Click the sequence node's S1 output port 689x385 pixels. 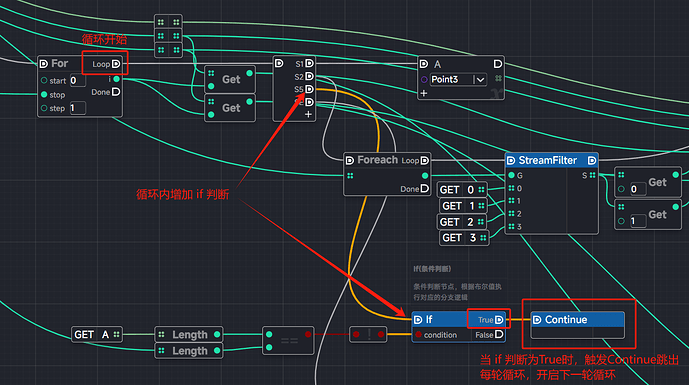pyautogui.click(x=309, y=63)
